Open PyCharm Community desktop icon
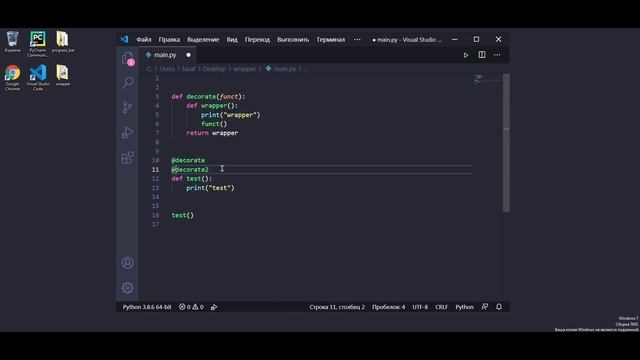This screenshot has height=360, width=640. click(38, 44)
